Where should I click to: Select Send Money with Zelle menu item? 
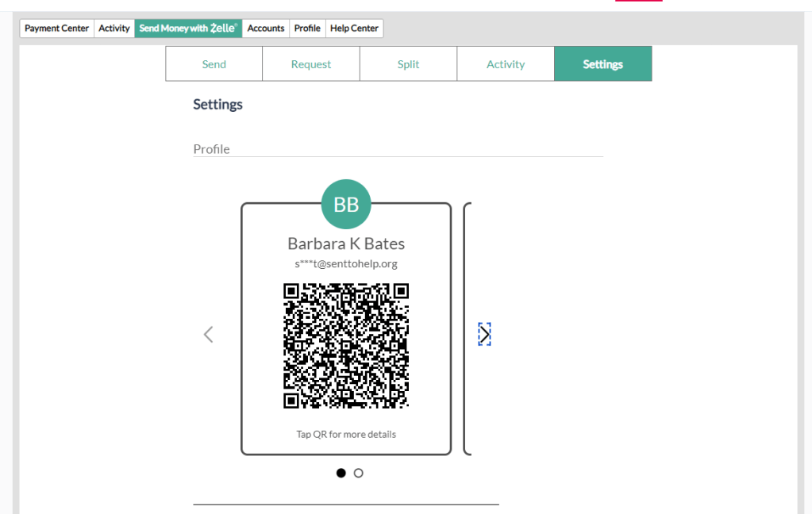pyautogui.click(x=188, y=29)
